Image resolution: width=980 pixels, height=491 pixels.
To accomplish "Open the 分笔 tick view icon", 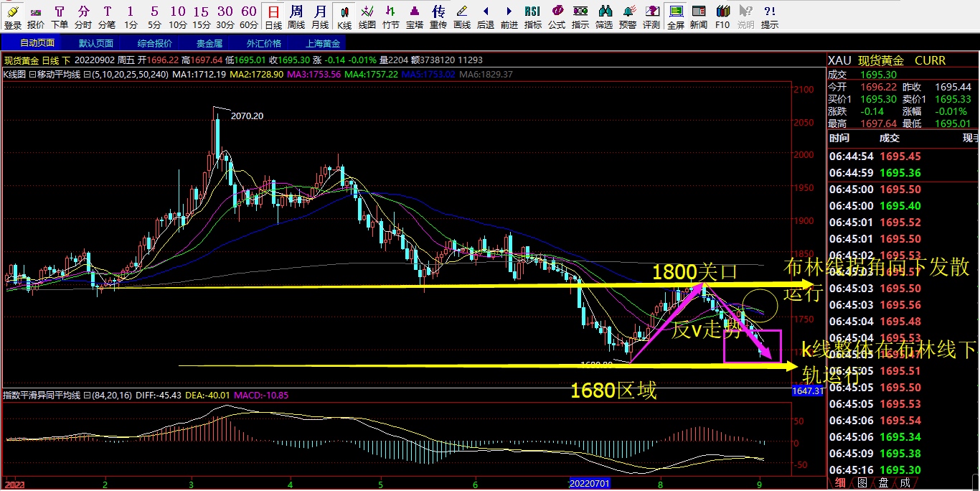I will coord(107,16).
